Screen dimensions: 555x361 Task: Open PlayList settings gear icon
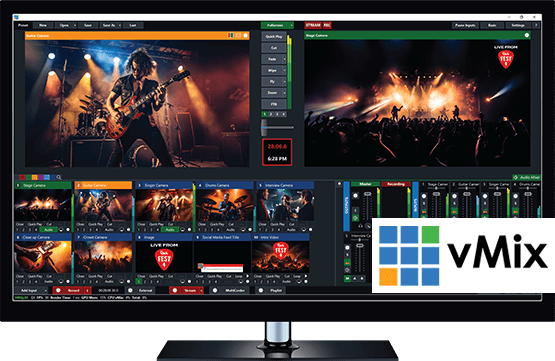pyautogui.click(x=261, y=291)
